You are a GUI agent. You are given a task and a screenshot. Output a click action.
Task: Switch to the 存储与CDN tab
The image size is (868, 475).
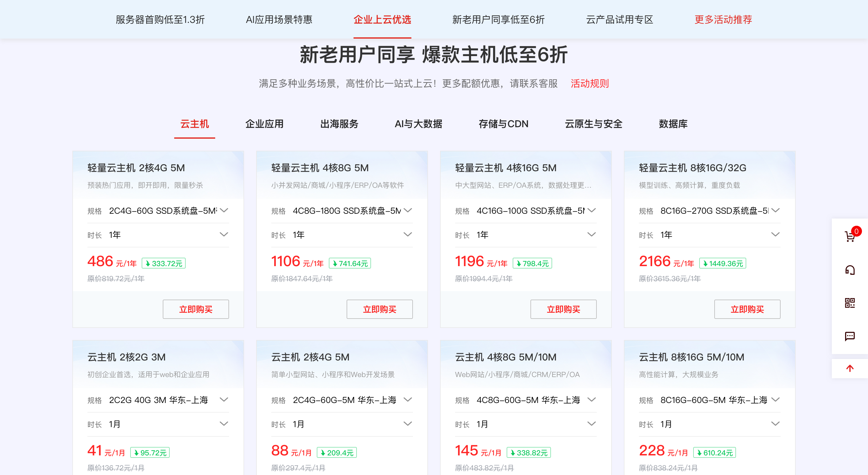click(503, 124)
